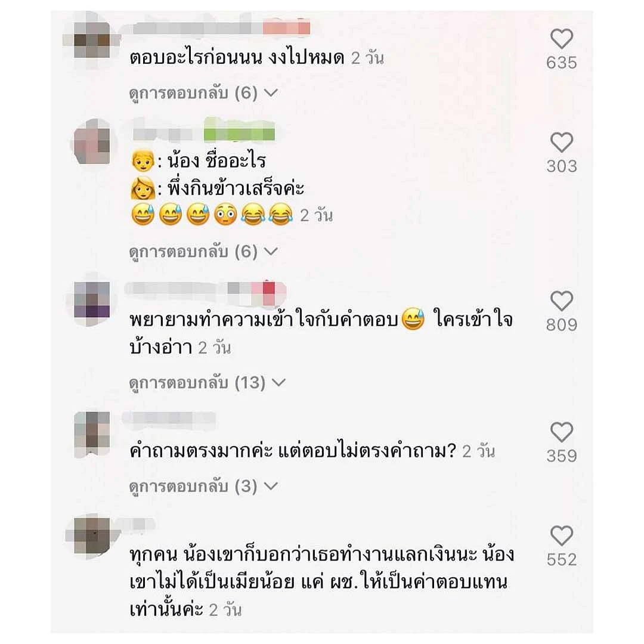Image resolution: width=644 pixels, height=644 pixels.
Task: Open avatar of the last commenter
Action: point(92,536)
